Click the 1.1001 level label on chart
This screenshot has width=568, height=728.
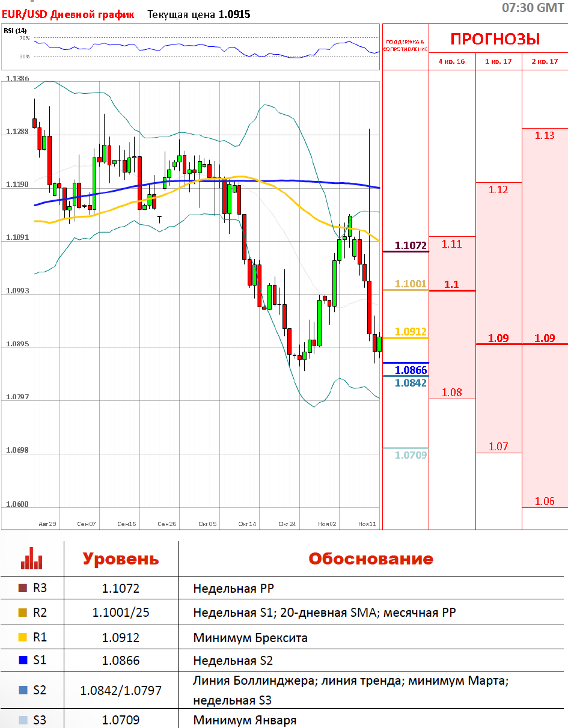[411, 284]
